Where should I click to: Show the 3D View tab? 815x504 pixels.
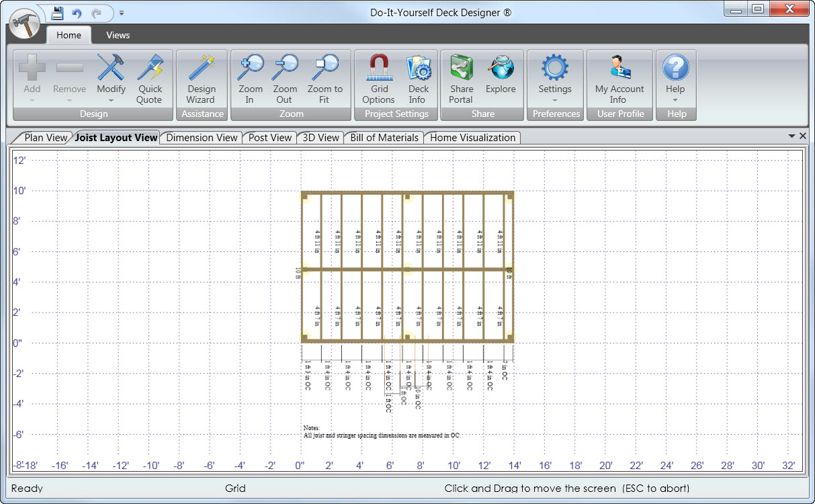tap(320, 138)
